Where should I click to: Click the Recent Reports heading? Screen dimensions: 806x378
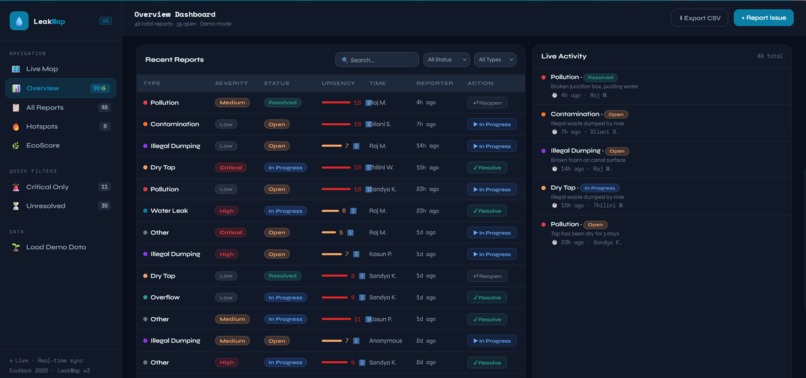point(174,60)
